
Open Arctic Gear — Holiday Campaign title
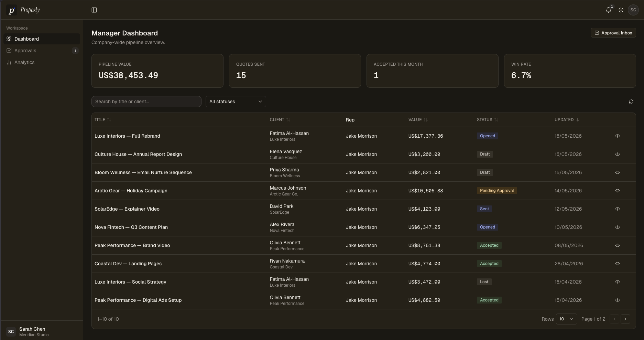coord(131,191)
